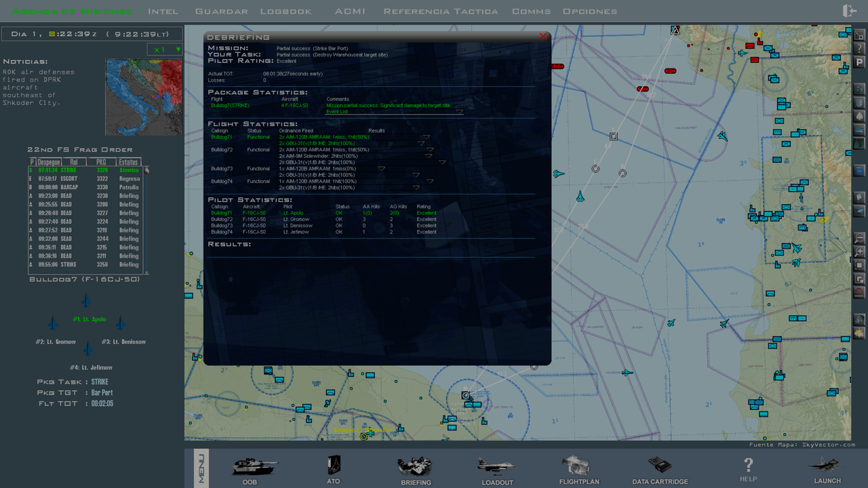868x488 pixels.
Task: Expand the Event List dropdown
Action: [x=459, y=112]
